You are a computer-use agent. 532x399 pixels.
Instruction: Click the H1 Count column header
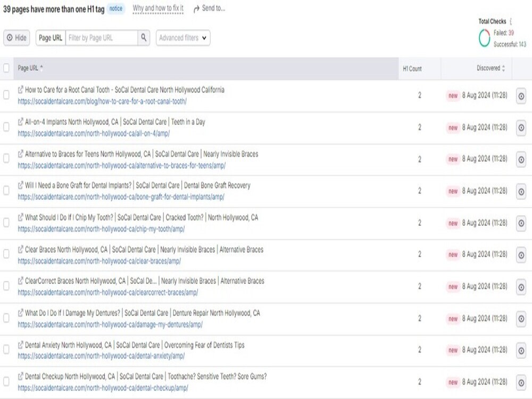(412, 69)
